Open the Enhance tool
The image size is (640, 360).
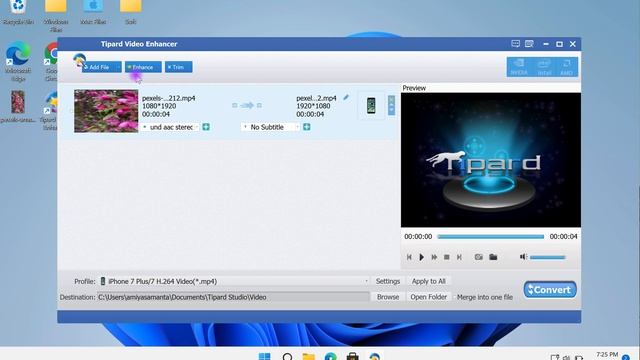point(143,67)
